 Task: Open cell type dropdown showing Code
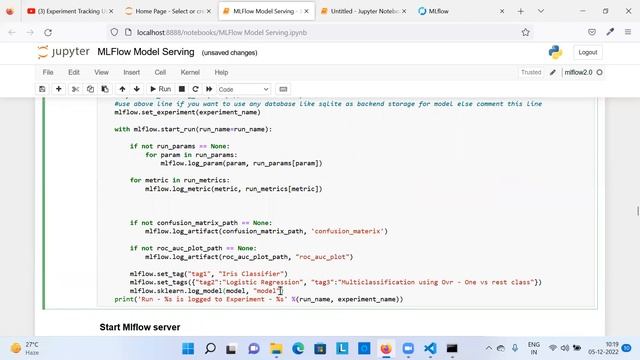243,89
